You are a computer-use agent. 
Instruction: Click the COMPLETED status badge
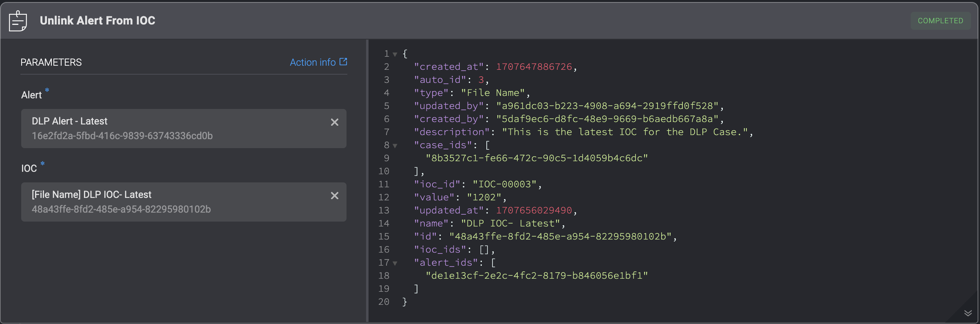coord(940,21)
